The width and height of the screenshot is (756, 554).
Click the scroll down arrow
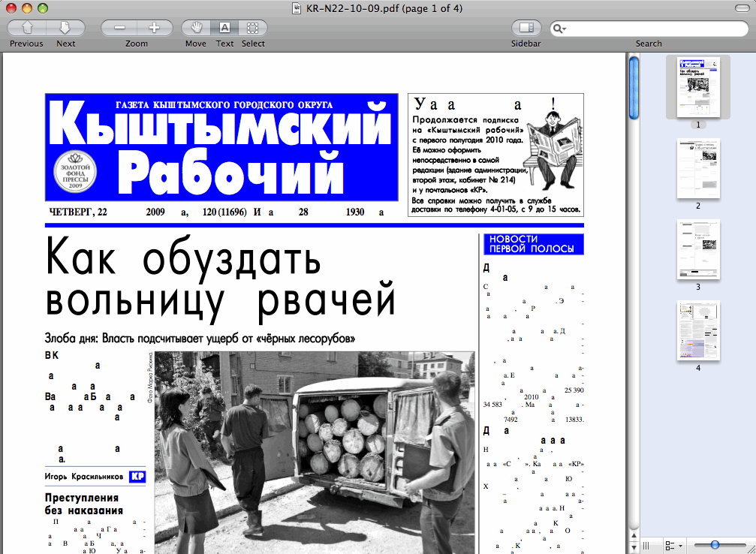point(634,546)
